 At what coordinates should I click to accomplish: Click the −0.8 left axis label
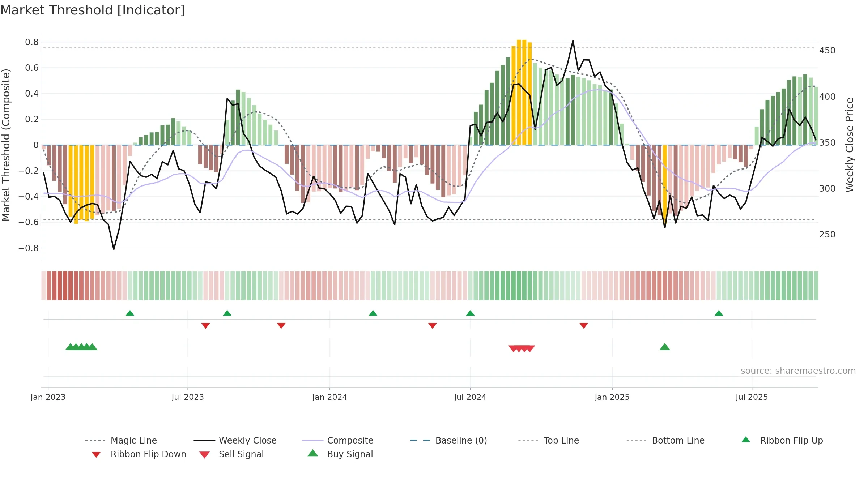[x=29, y=248]
